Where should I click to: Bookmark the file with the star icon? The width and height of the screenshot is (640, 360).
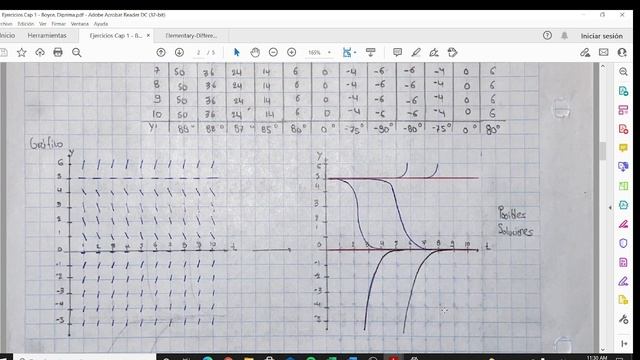click(22, 52)
